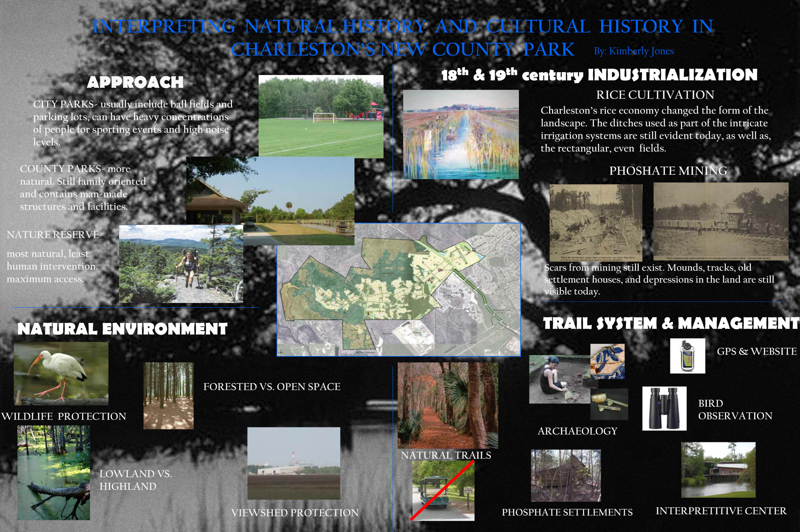Select the BIRD OBSERVATION label

point(735,410)
